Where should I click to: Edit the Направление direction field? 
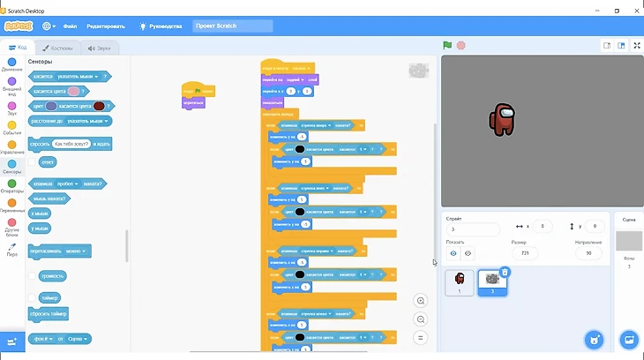[588, 253]
